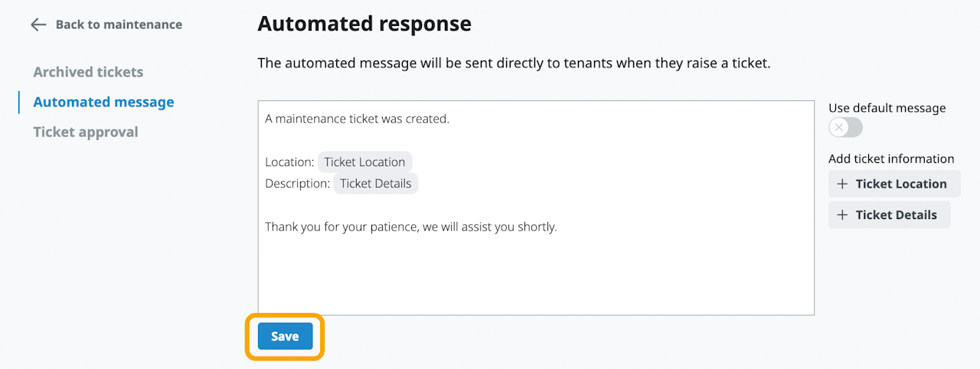
Task: Click the plus icon beside Ticket Details
Action: pyautogui.click(x=842, y=215)
